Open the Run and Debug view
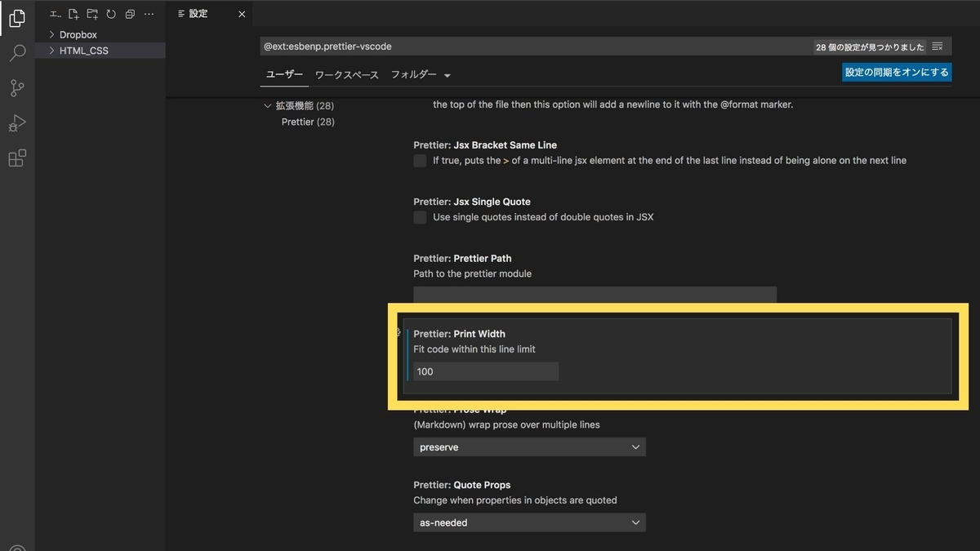980x551 pixels. click(x=17, y=123)
